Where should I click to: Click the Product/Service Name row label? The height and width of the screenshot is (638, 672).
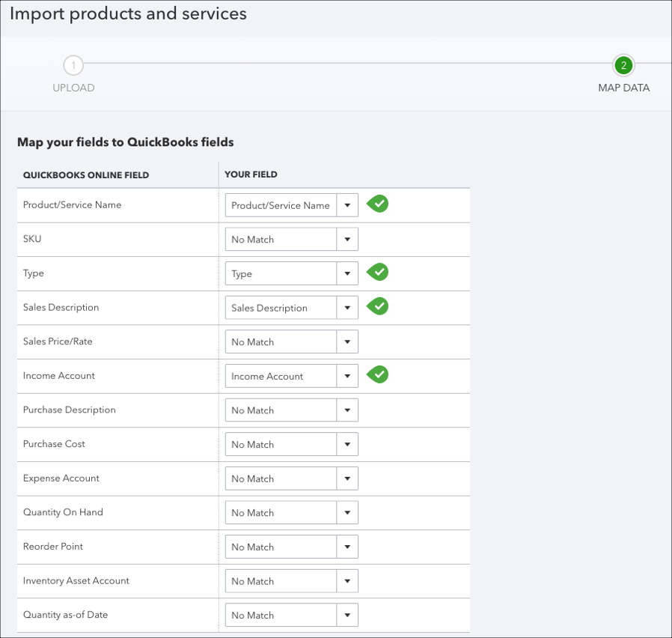tap(72, 205)
